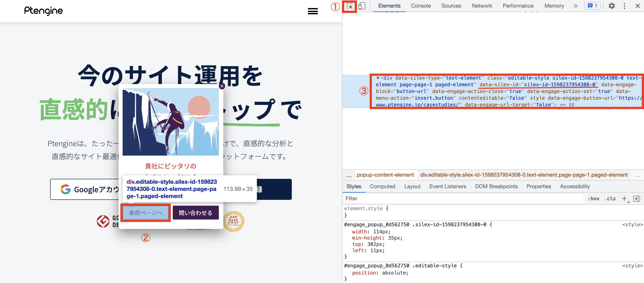The height and width of the screenshot is (283, 644).
Task: Open the Network tab
Action: [482, 6]
